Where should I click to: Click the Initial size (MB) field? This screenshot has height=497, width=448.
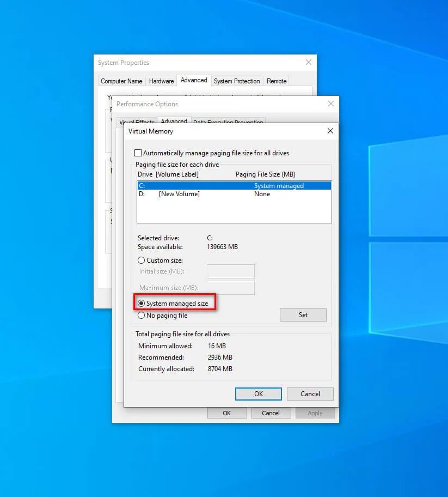click(230, 271)
